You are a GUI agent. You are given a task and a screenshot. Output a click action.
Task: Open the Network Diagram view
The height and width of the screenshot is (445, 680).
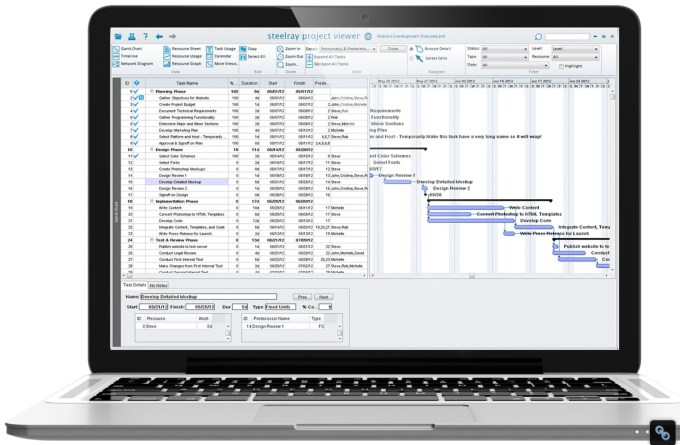coord(136,62)
